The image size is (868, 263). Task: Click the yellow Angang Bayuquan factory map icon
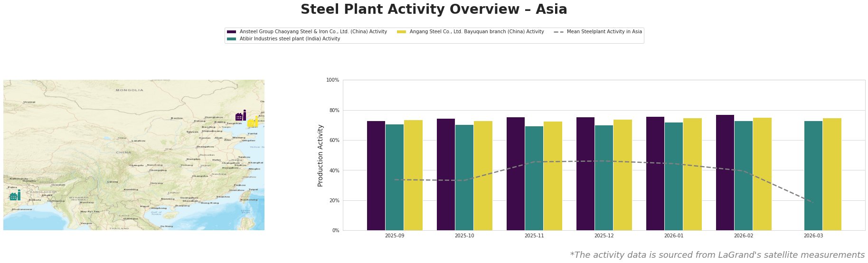(x=253, y=122)
